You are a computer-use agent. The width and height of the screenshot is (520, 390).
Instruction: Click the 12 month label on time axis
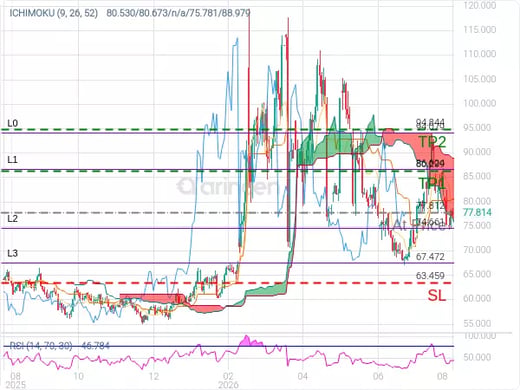(x=153, y=377)
